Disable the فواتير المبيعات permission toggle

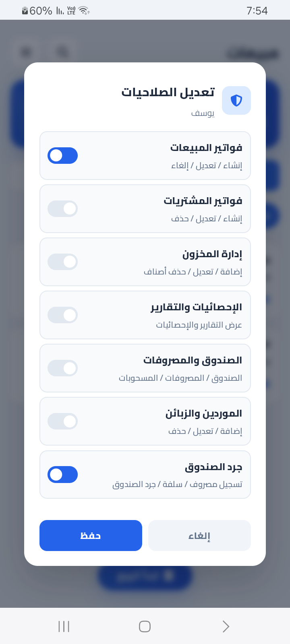click(63, 156)
